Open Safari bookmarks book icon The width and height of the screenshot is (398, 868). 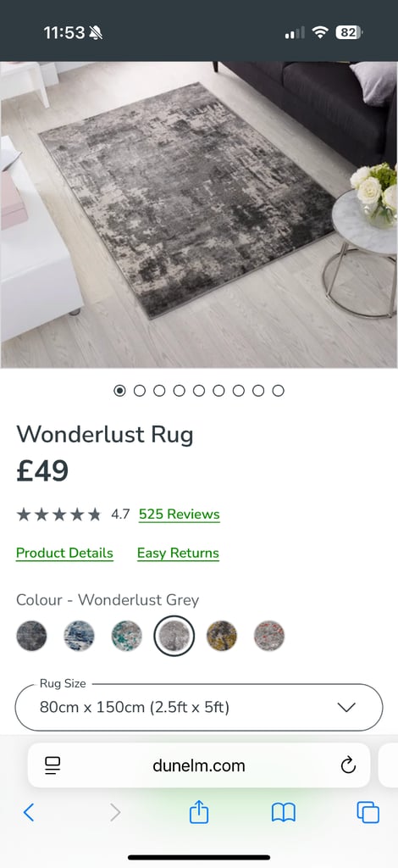pyautogui.click(x=284, y=812)
